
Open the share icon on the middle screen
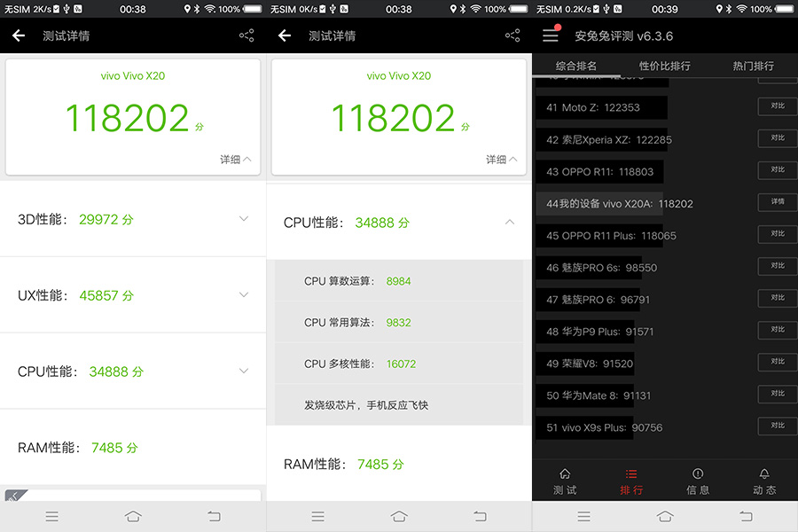pyautogui.click(x=512, y=35)
